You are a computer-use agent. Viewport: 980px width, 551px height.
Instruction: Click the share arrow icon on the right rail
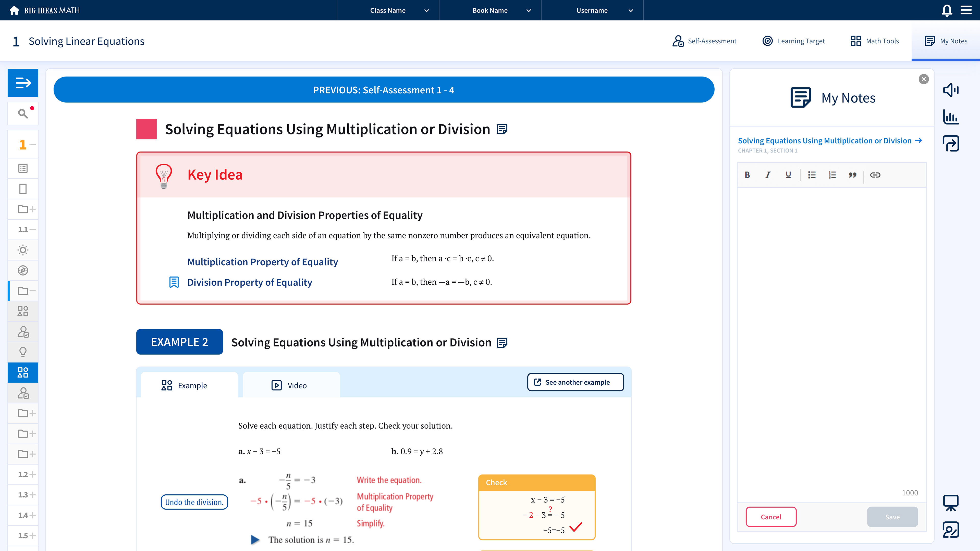(951, 143)
